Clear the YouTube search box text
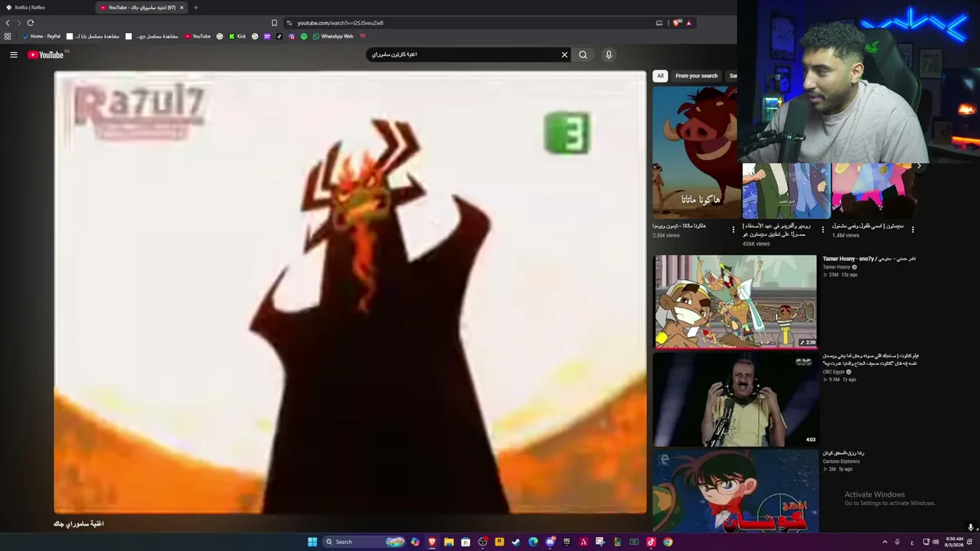Image resolution: width=980 pixels, height=551 pixels. coord(564,54)
